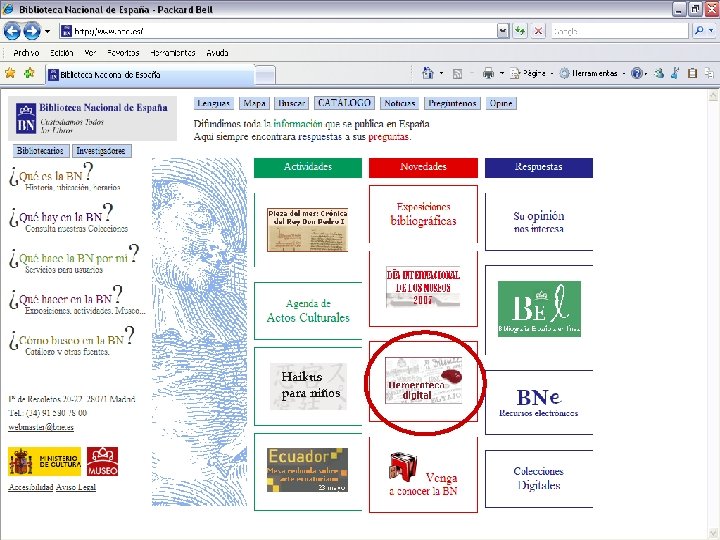The height and width of the screenshot is (540, 720).
Task: Click the Google search box
Action: [619, 31]
